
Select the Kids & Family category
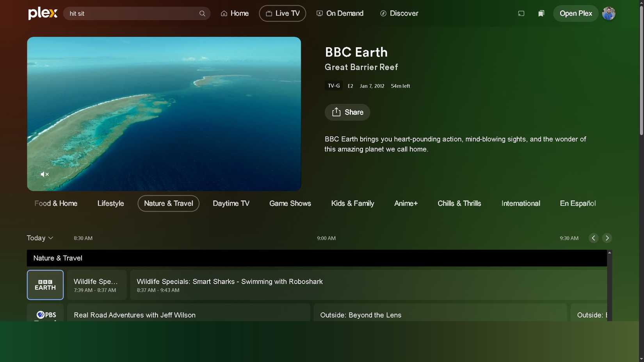[352, 203]
